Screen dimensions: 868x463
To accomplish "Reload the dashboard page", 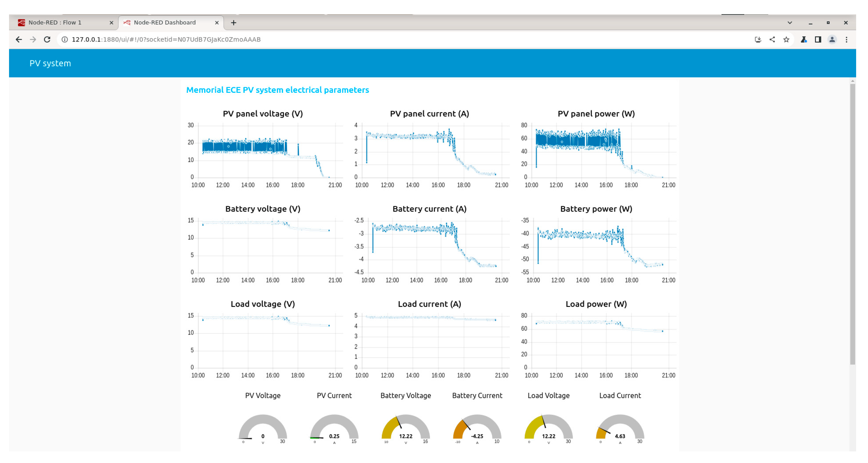I will 47,39.
